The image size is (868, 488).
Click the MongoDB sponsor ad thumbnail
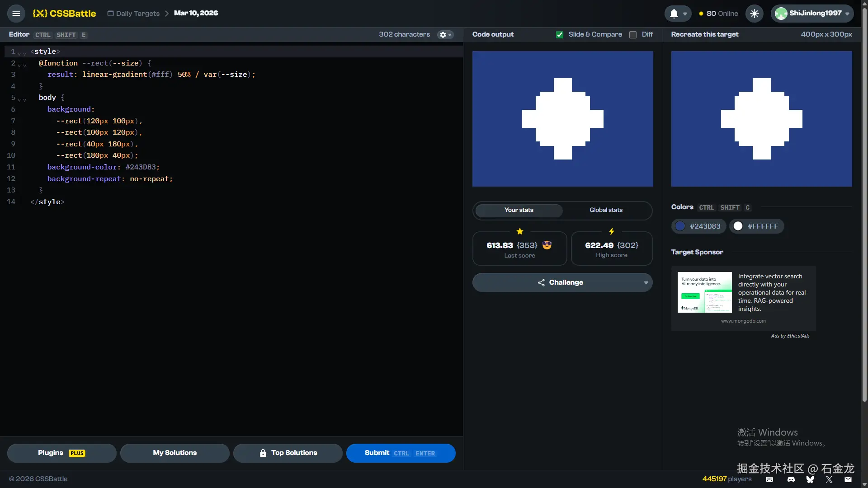point(704,292)
